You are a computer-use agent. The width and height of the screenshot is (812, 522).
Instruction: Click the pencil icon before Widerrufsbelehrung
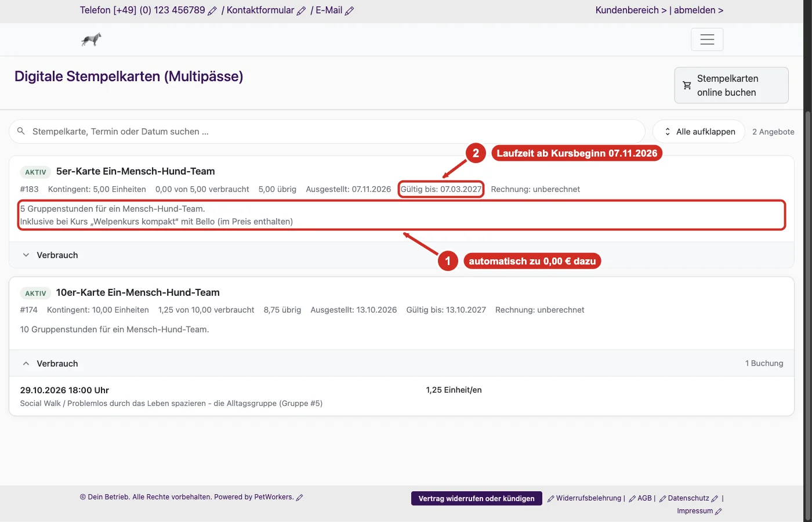(551, 499)
